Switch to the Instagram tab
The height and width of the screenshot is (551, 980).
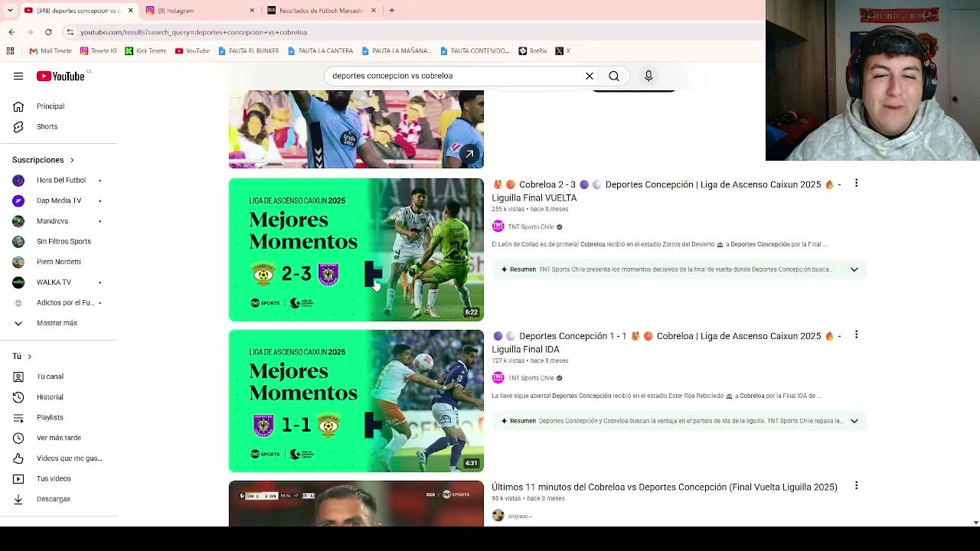coord(199,11)
